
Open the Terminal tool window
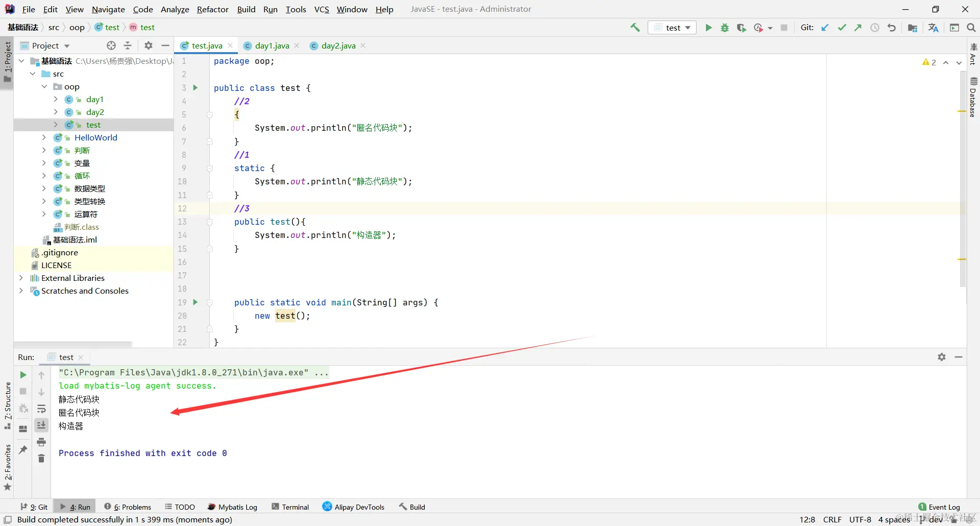[x=290, y=507]
